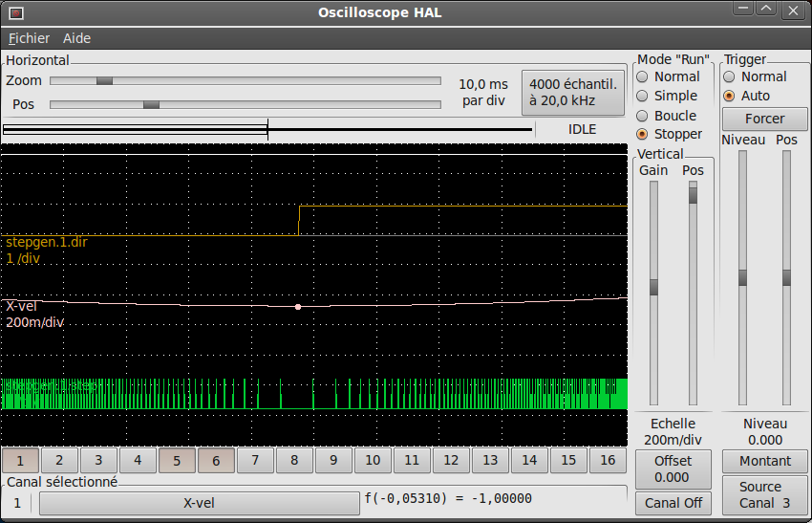The image size is (812, 523).
Task: Maximize the Oscilloscope HAL window
Action: [766, 10]
